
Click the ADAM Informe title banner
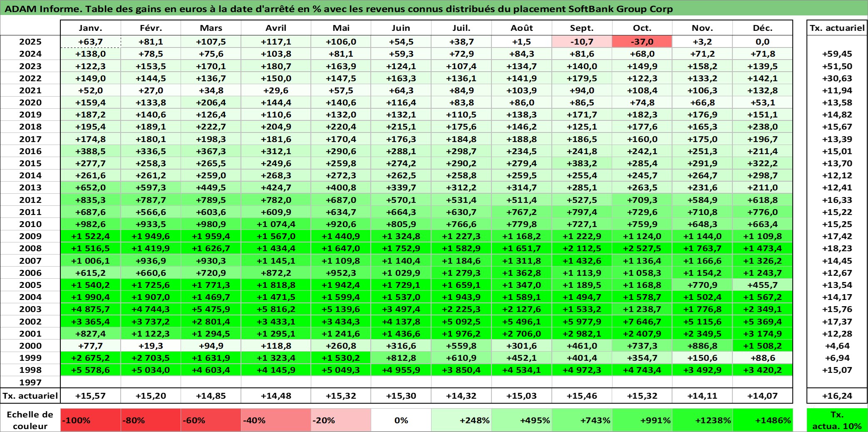pos(434,9)
